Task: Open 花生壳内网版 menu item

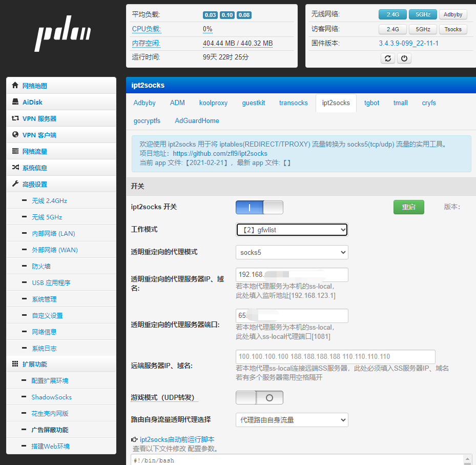Action: pos(50,413)
